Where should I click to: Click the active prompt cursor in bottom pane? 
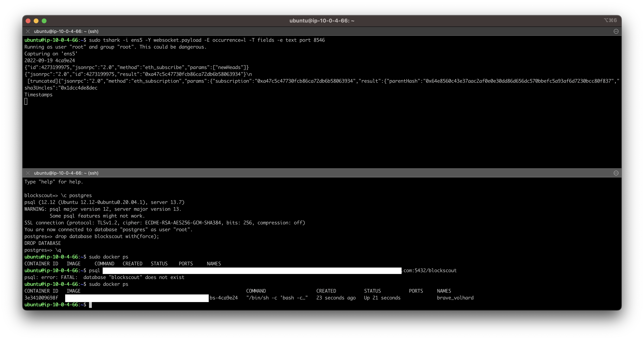point(90,305)
